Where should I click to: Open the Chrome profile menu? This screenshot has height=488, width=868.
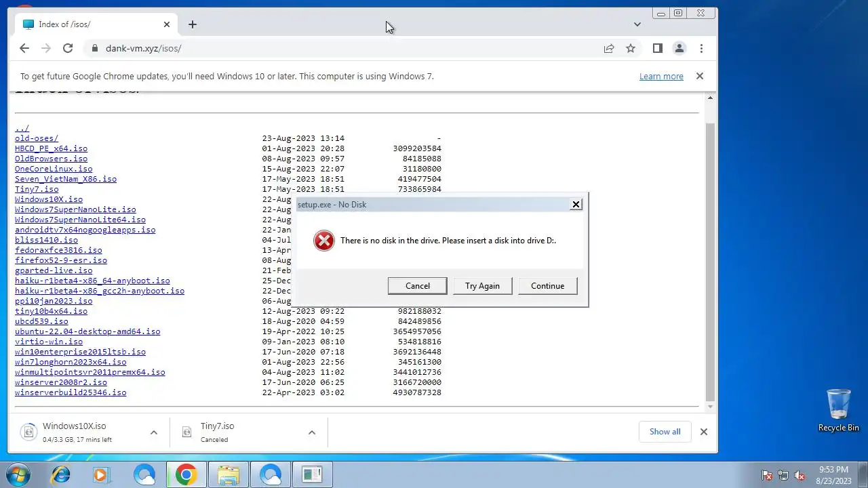coord(679,48)
